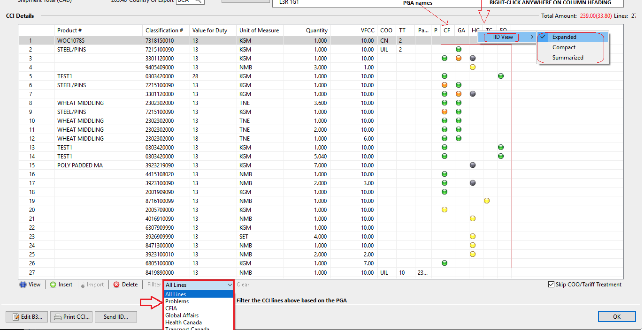644x330 pixels.
Task: Select Summarized in the IID View submenu
Action: coord(573,58)
